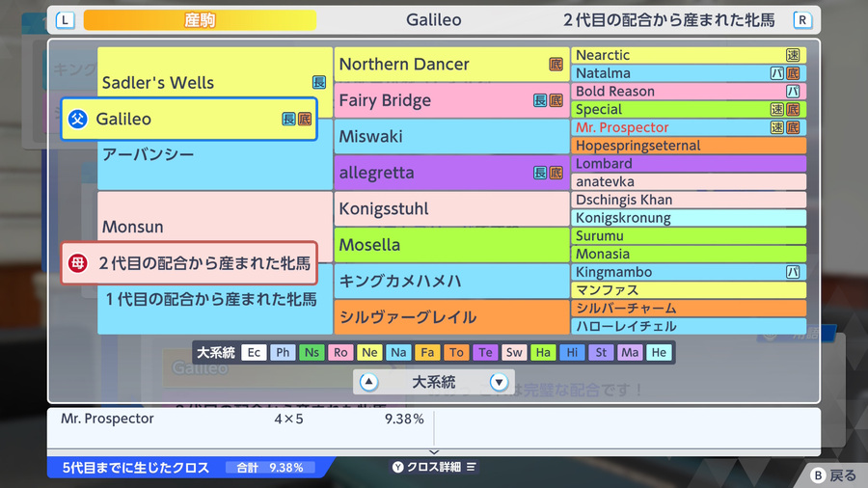The height and width of the screenshot is (488, 868).
Task: Click the He lineage color swatch
Action: 659,352
